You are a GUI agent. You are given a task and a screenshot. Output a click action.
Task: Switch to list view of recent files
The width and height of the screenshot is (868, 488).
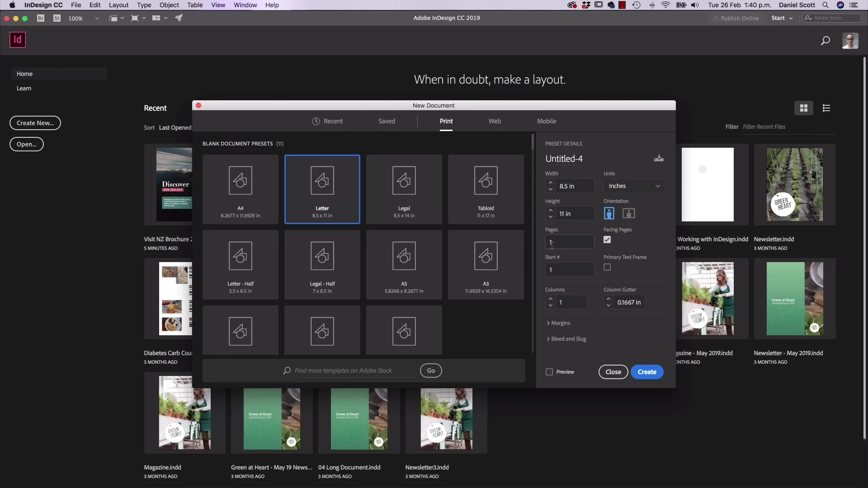pos(826,108)
